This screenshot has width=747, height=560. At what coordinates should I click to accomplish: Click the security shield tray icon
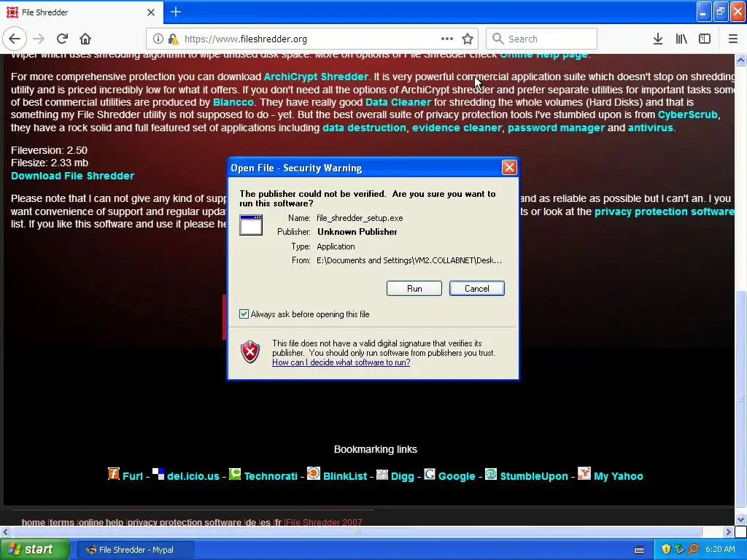coord(666,549)
